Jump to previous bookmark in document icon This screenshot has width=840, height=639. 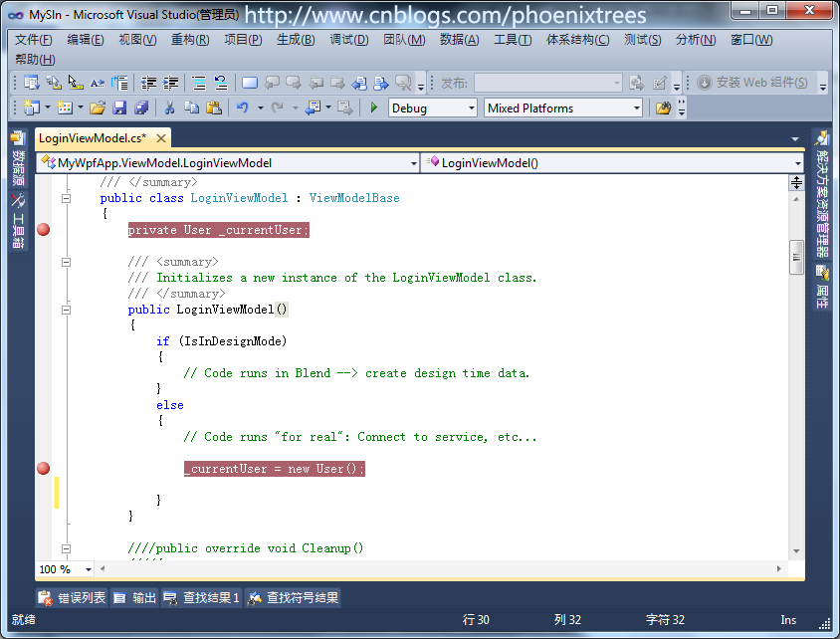pos(359,83)
